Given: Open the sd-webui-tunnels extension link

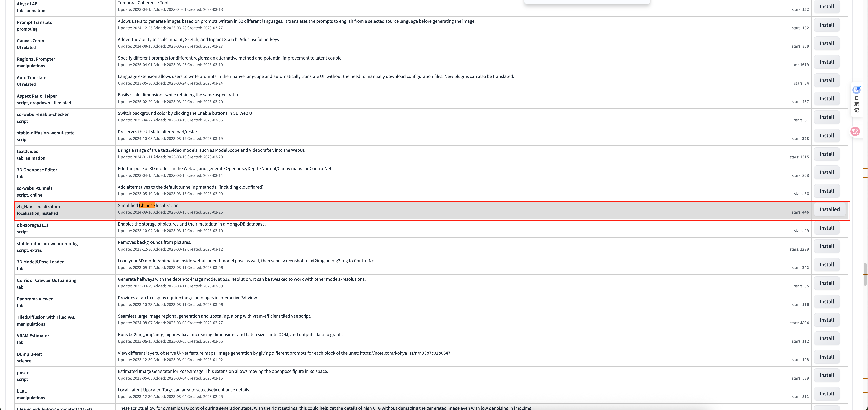Looking at the screenshot, I should click(x=35, y=188).
